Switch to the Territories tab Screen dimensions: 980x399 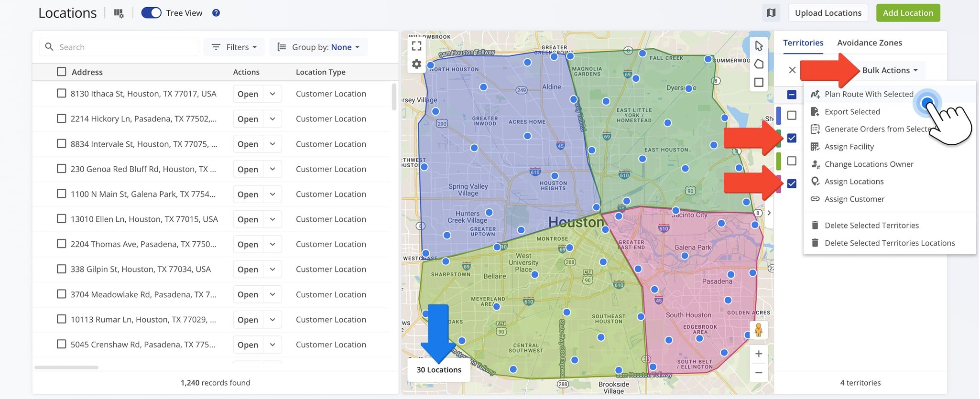point(803,43)
